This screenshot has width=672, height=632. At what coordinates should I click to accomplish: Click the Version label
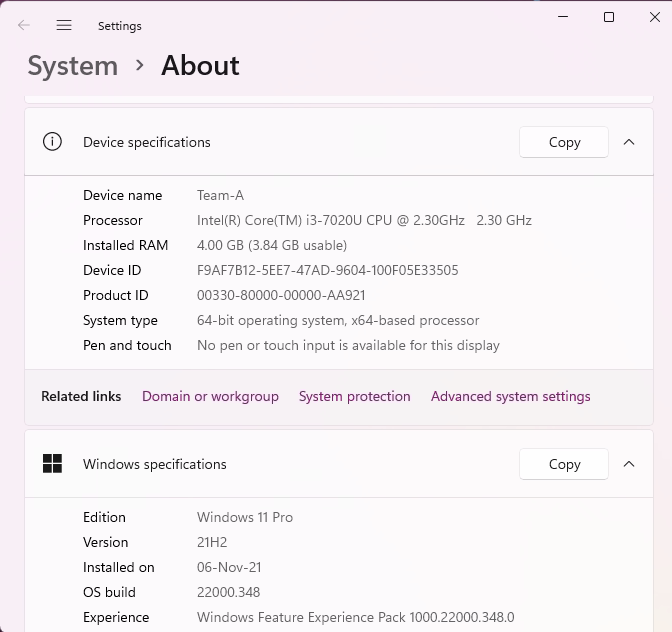(x=105, y=542)
